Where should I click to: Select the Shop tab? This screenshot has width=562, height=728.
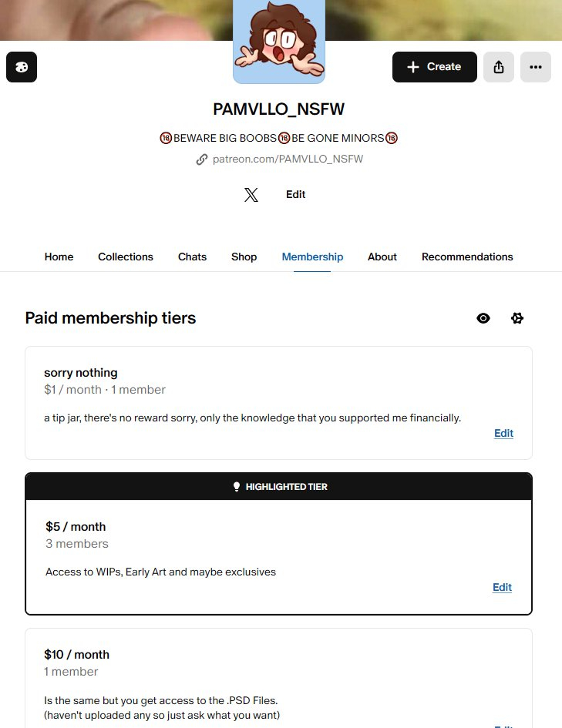point(244,257)
